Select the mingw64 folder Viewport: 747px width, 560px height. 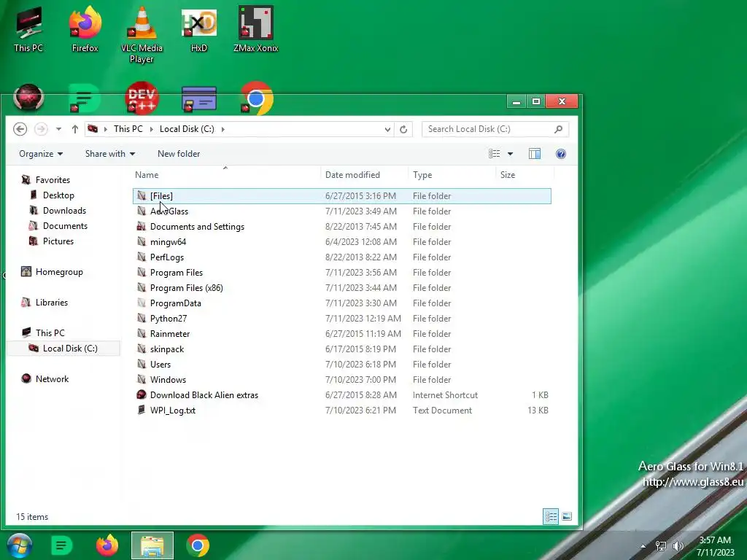(341, 242)
